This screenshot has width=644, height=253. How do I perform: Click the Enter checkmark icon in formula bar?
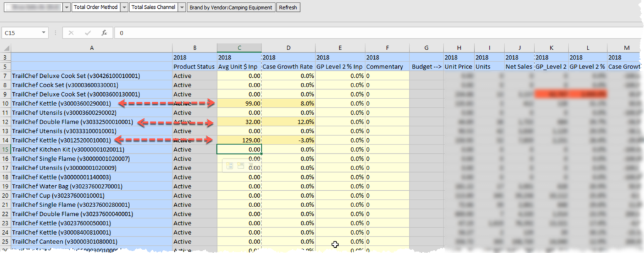point(87,33)
